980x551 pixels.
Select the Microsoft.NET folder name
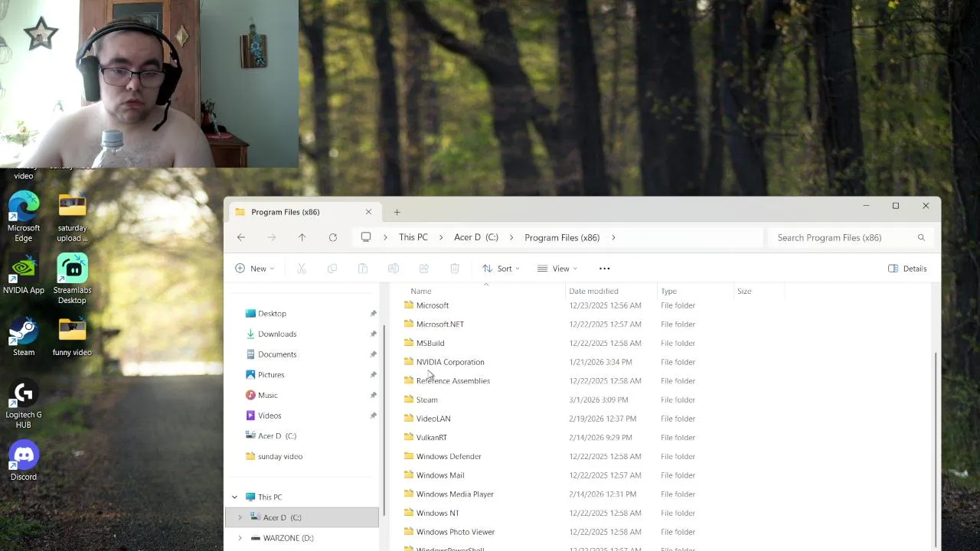click(440, 324)
